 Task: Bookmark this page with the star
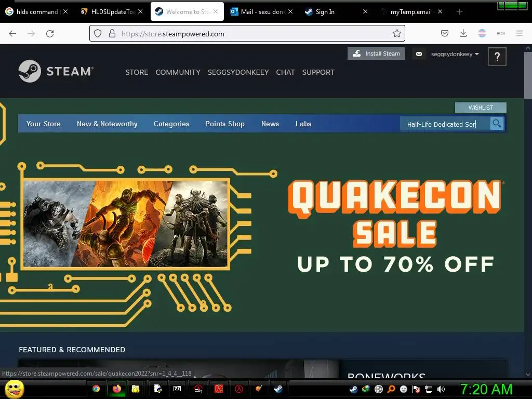(396, 34)
